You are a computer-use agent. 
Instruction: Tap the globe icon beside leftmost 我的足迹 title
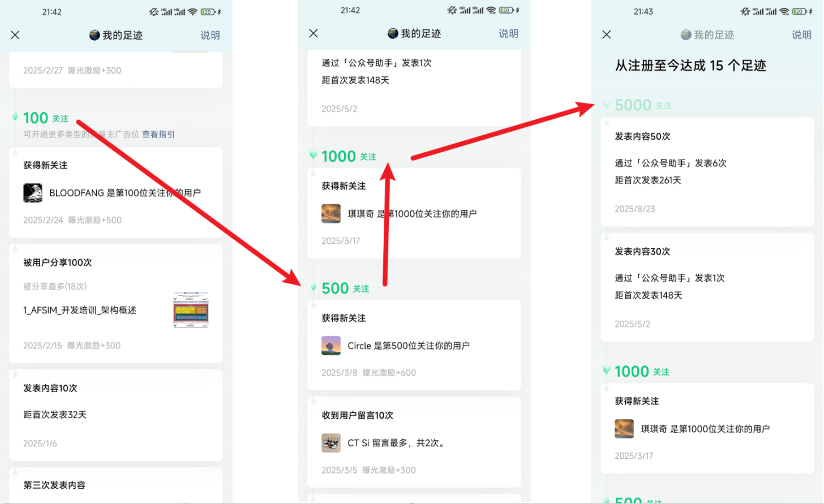pos(95,35)
